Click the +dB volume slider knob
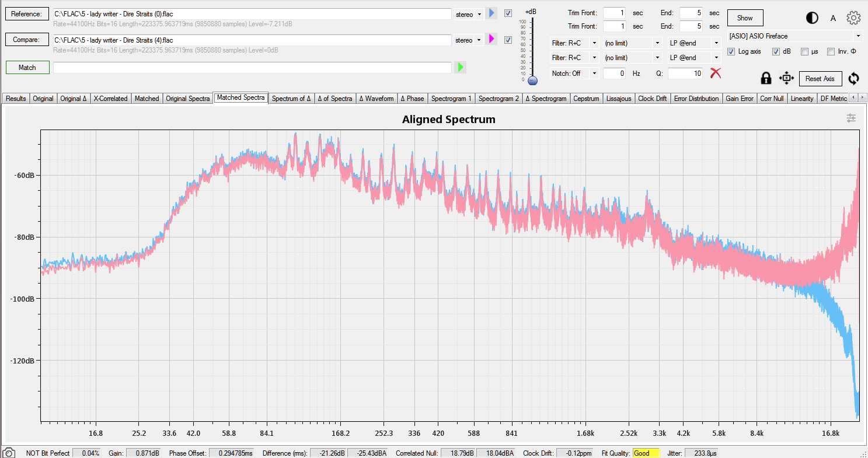This screenshot has height=458, width=868. [532, 81]
